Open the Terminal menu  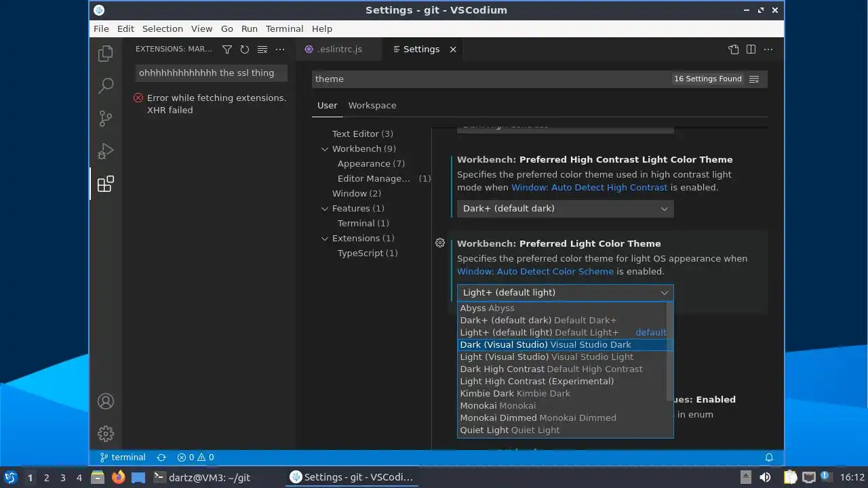coord(284,28)
